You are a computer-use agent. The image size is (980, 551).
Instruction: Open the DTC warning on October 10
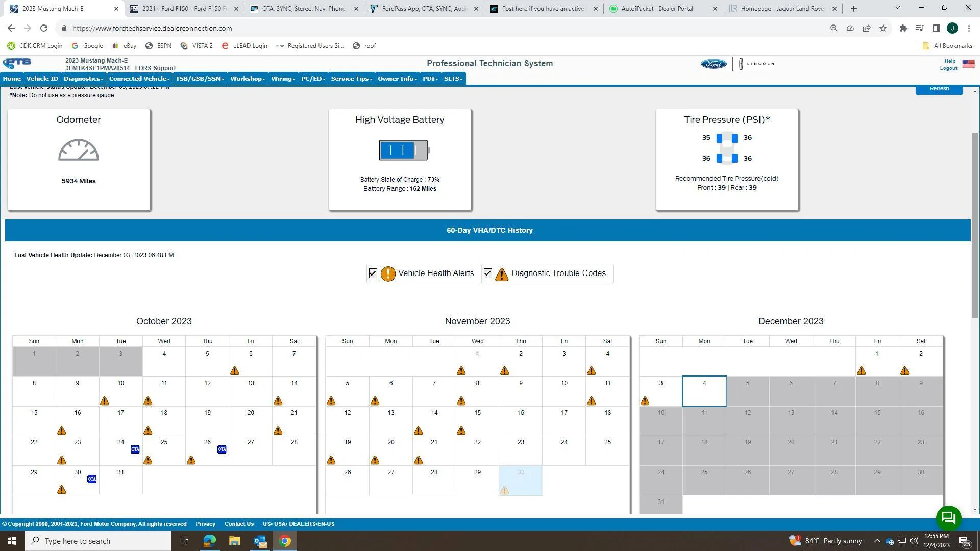click(x=105, y=401)
